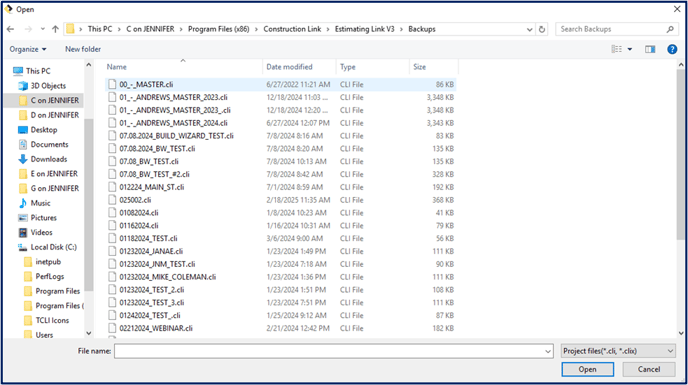Select E on JENNIFER drive
Screen dimensions: 688x385
[54, 174]
